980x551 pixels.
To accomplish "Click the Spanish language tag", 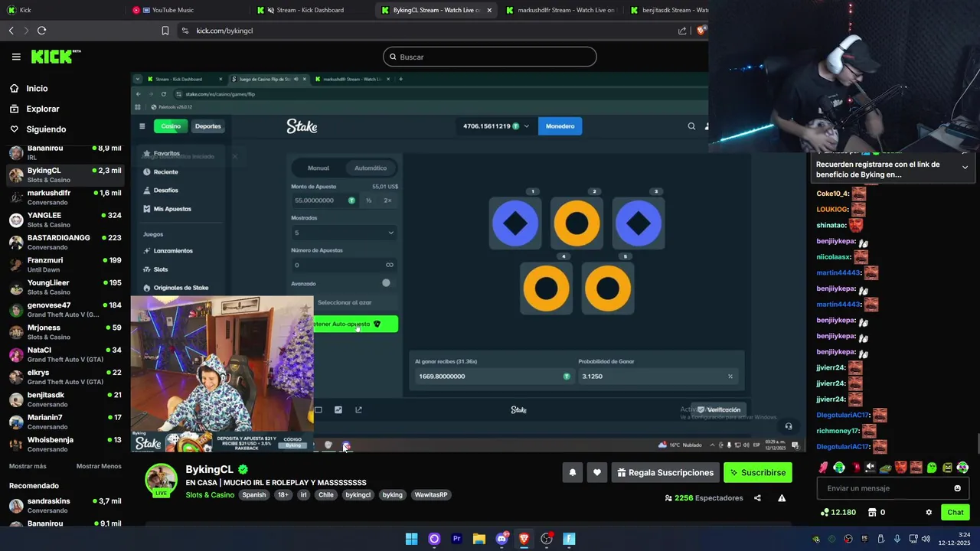I will click(x=254, y=495).
